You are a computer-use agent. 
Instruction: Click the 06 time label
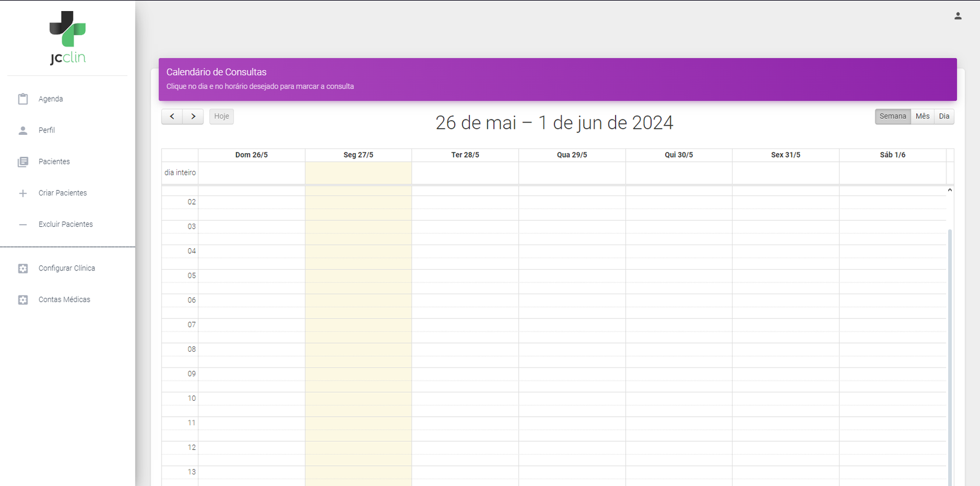tap(192, 300)
